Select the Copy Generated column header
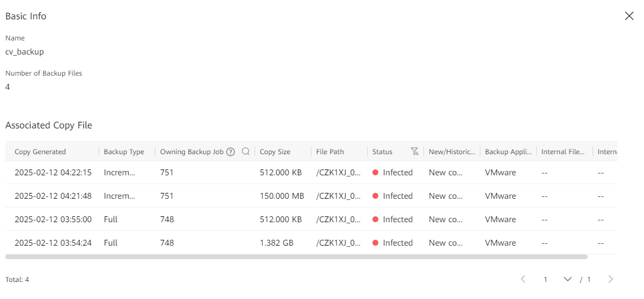Viewport: 644px width, 299px height. pyautogui.click(x=40, y=152)
